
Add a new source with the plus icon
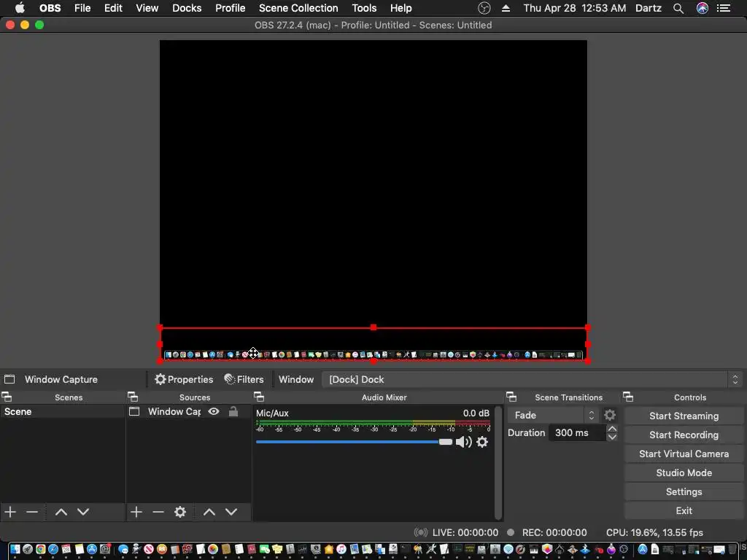pyautogui.click(x=136, y=512)
